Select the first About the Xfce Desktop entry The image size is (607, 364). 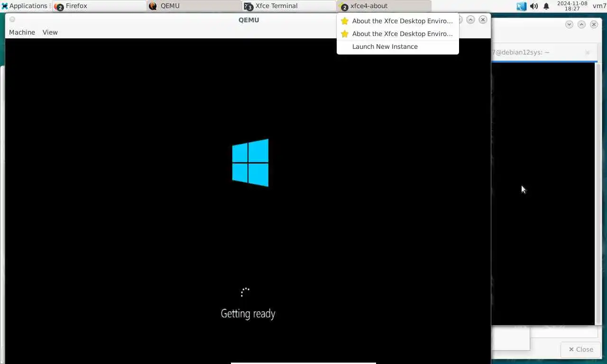[397, 21]
